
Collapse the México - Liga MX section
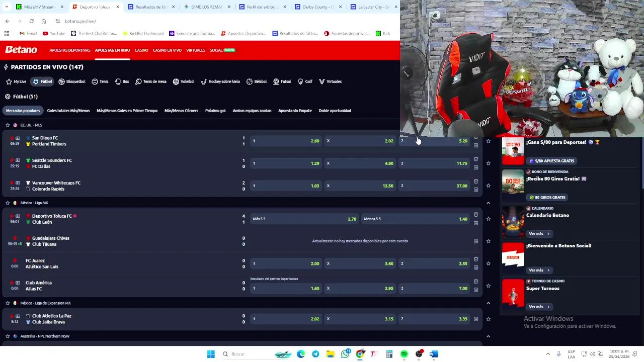[488, 203]
